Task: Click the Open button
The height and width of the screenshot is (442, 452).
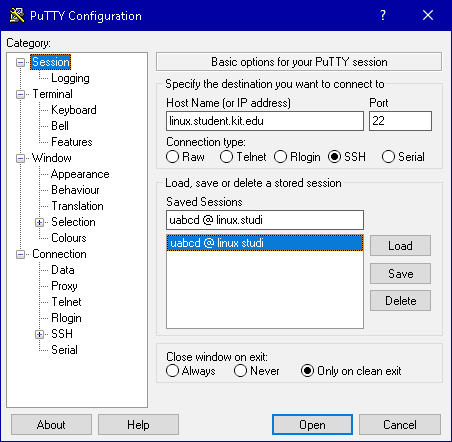Action: pos(312,424)
